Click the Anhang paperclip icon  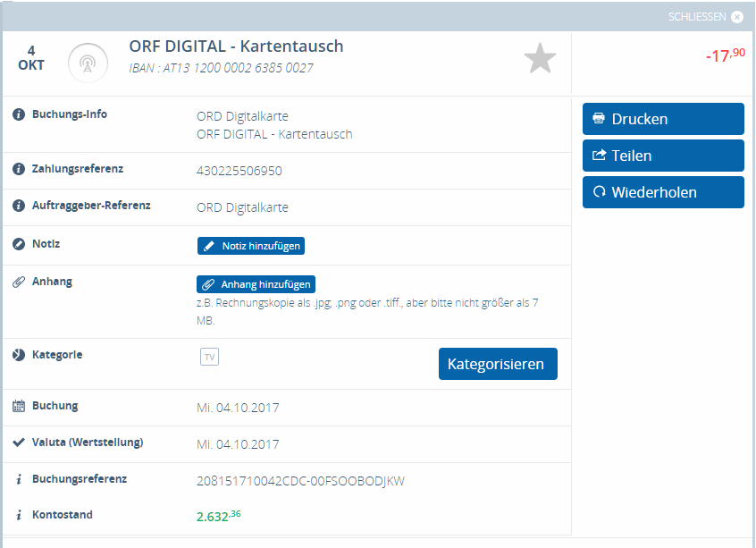tap(19, 282)
